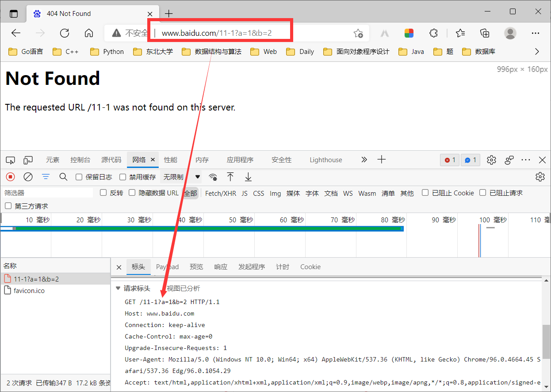
Task: Expand more DevTools tabs chevron
Action: click(x=364, y=160)
